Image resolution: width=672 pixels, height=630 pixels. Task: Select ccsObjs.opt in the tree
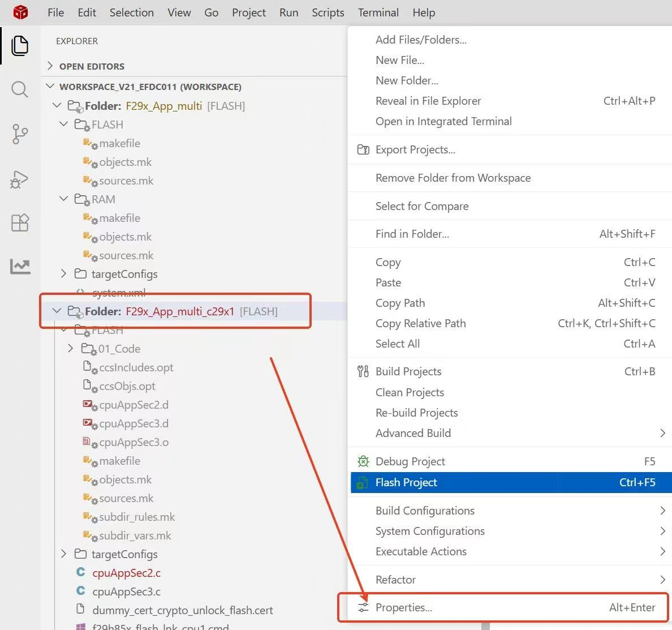pos(127,386)
